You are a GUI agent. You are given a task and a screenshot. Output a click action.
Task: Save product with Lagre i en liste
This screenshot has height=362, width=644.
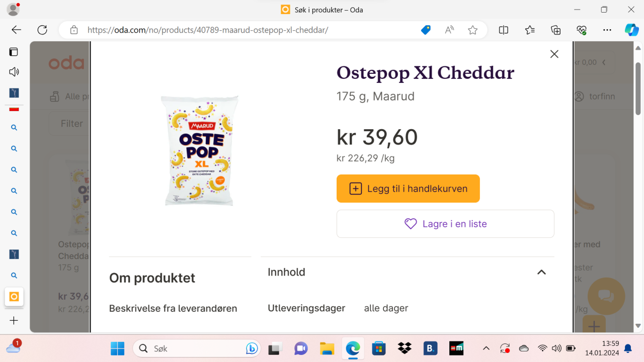(x=445, y=224)
